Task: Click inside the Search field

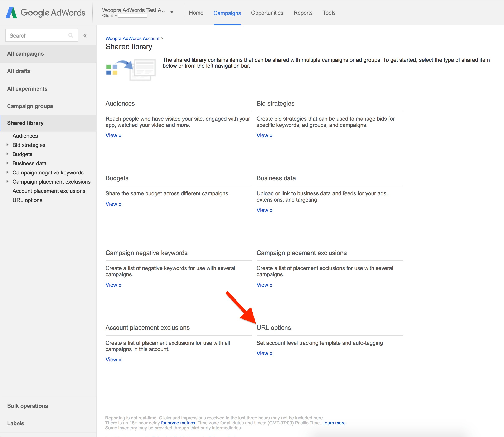Action: point(37,35)
